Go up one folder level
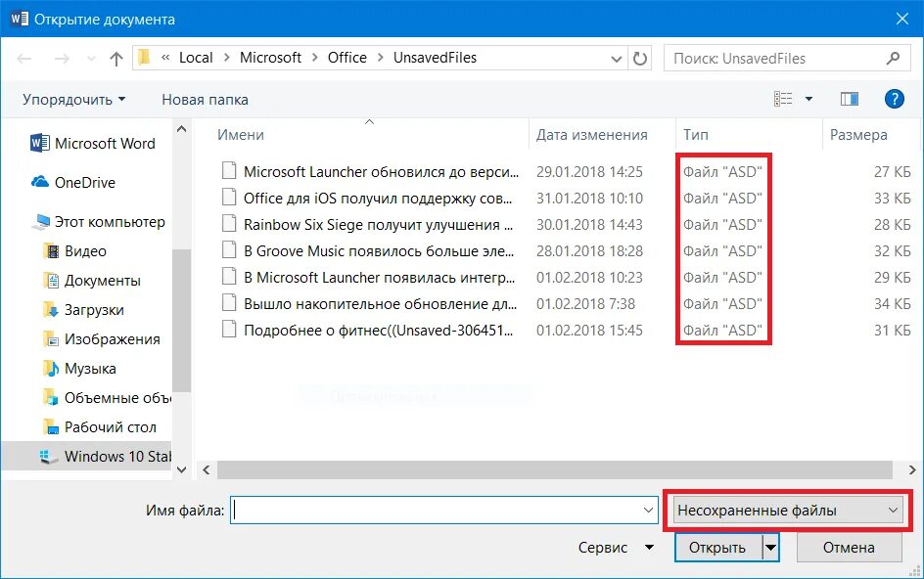Screen dimensions: 924x579 pyautogui.click(x=116, y=59)
